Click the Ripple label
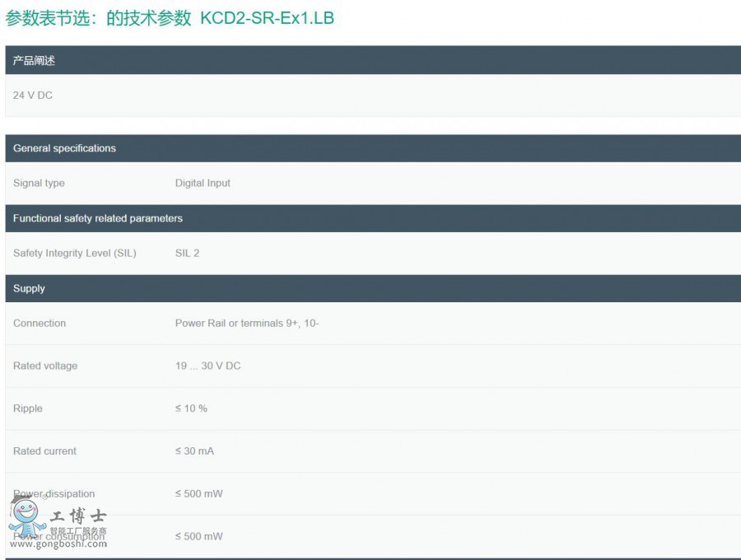This screenshot has width=741, height=560. [x=28, y=408]
